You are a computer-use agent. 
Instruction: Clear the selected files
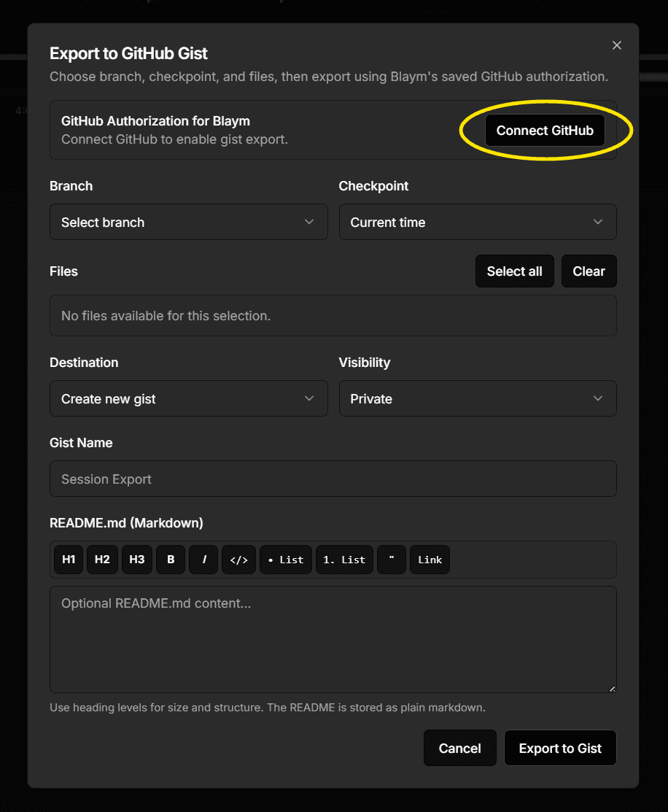[589, 271]
